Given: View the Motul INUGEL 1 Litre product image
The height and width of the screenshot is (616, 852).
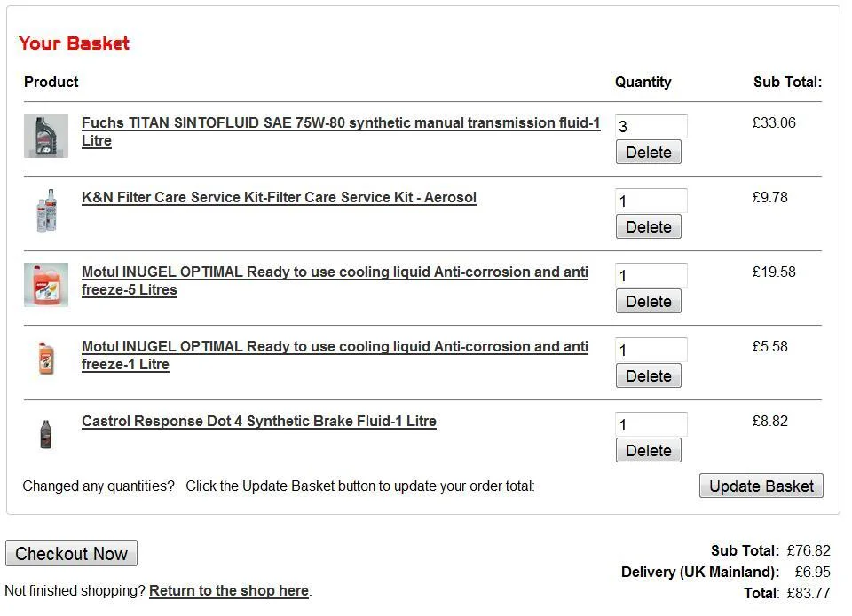Looking at the screenshot, I should 46,359.
